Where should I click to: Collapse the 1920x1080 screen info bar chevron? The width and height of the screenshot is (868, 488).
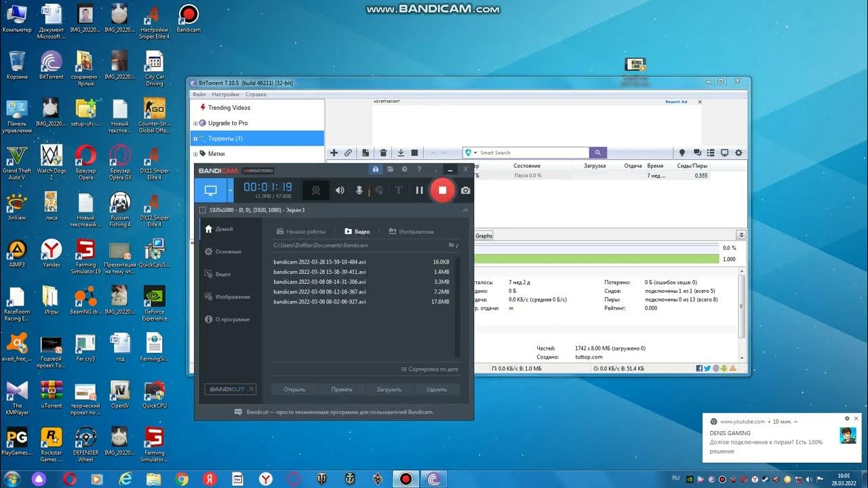[465, 210]
